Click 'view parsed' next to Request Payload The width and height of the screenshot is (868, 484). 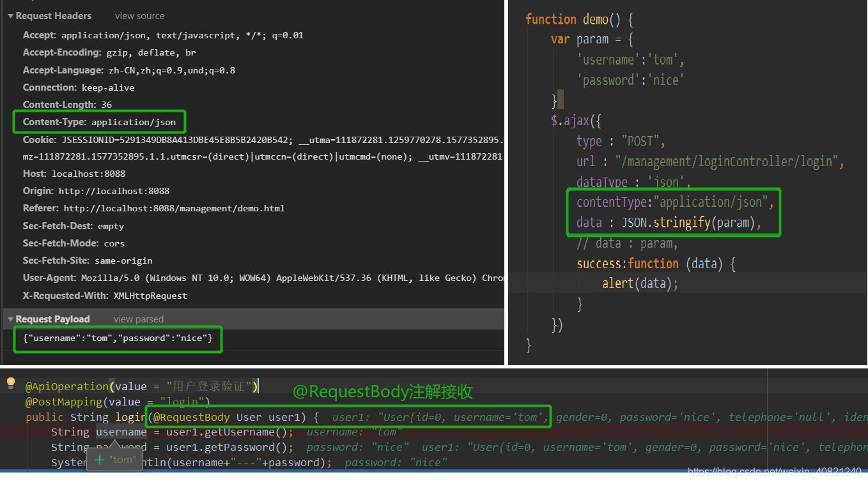tap(139, 319)
